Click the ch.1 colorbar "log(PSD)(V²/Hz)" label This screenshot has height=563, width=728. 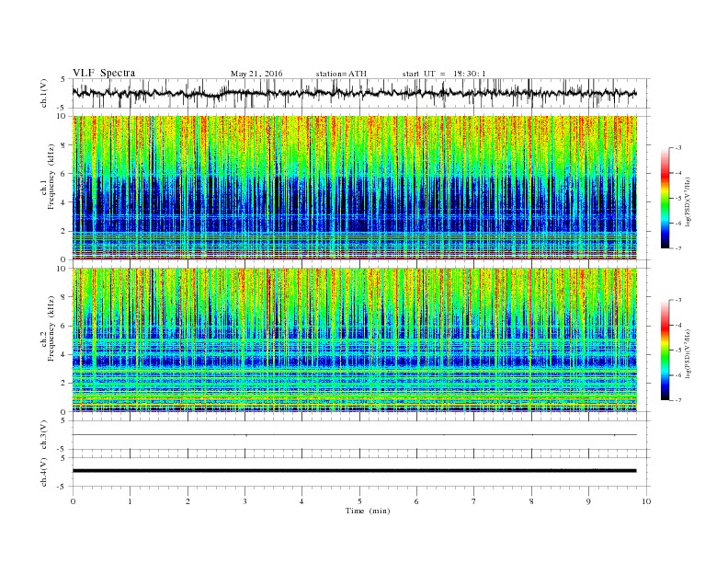[688, 201]
